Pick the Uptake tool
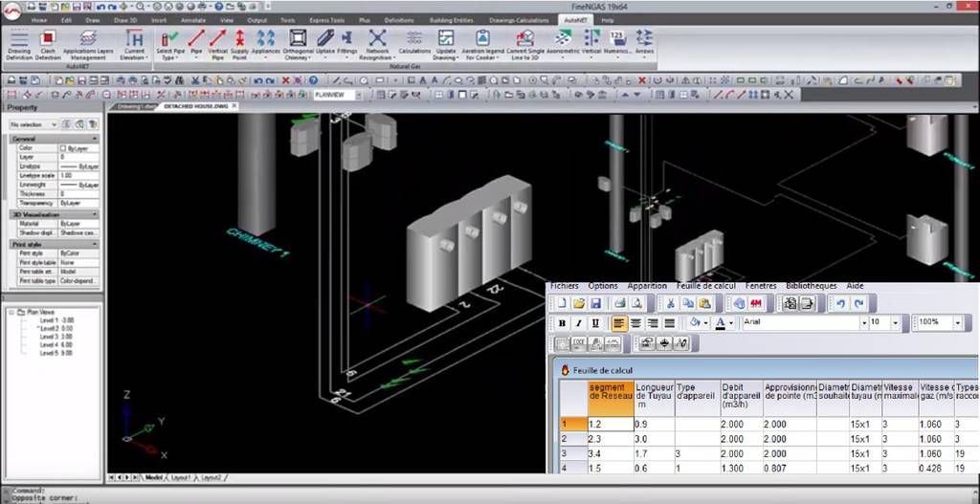This screenshot has width=980, height=504. (325, 44)
